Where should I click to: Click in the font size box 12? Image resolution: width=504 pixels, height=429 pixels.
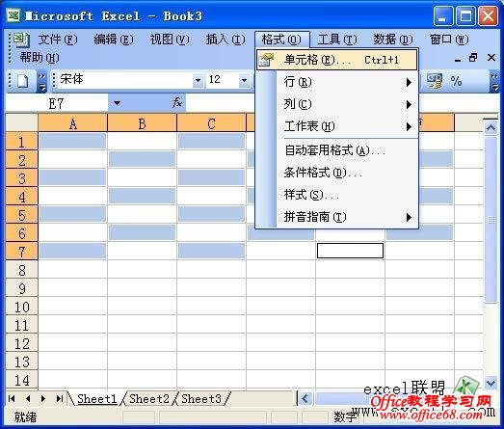point(223,79)
